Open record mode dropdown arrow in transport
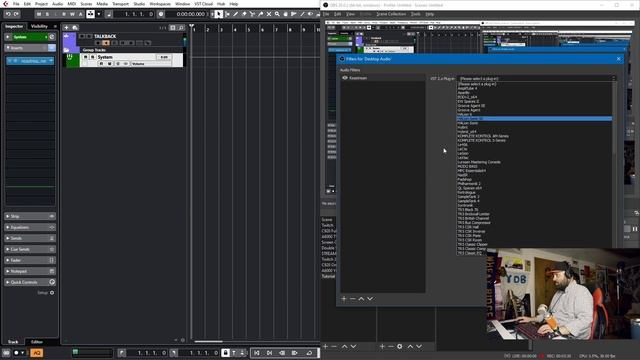 click(23, 353)
